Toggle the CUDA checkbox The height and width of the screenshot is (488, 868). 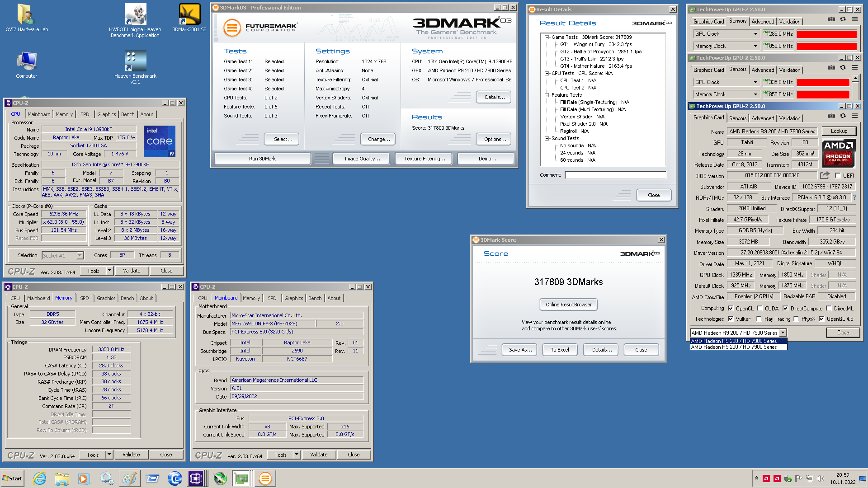point(759,308)
